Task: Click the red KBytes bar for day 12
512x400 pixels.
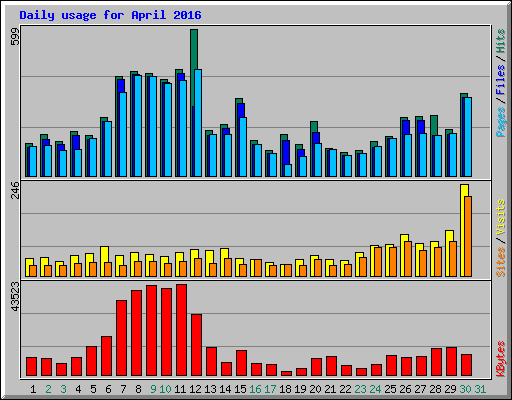Action: tap(196, 345)
